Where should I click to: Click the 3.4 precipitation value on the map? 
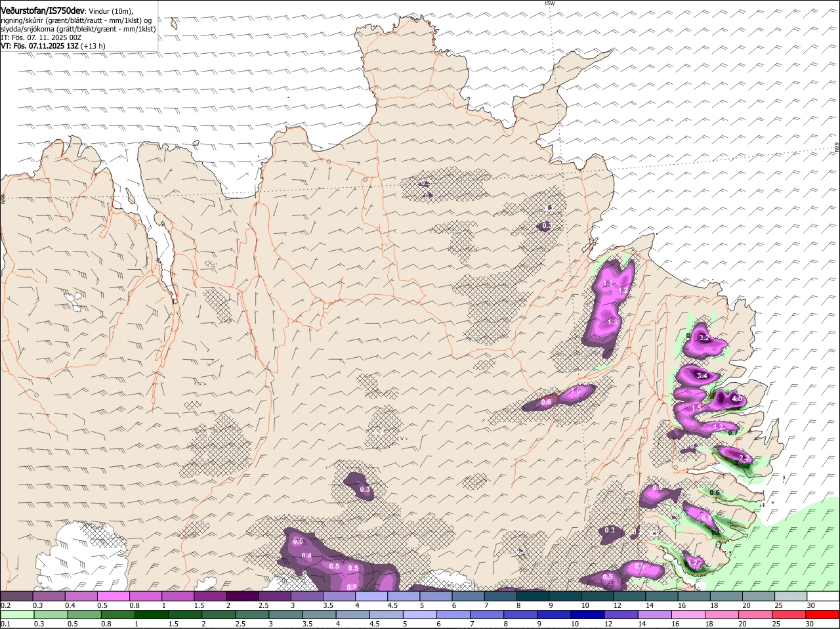(x=702, y=376)
